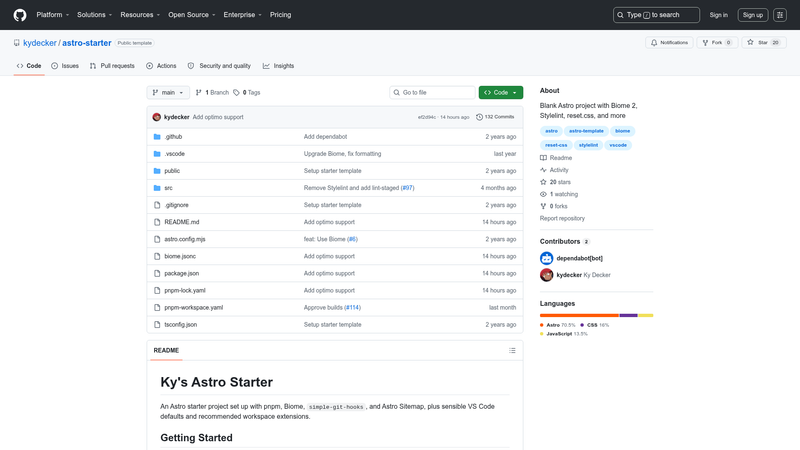Open the package.json file
This screenshot has height=450, width=800.
tap(182, 273)
